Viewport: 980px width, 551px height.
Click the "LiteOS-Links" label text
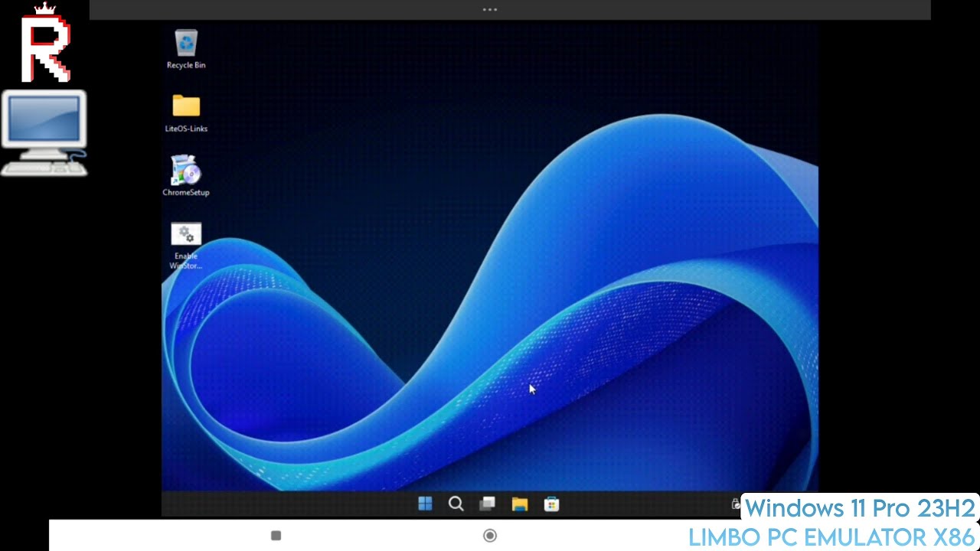point(186,129)
